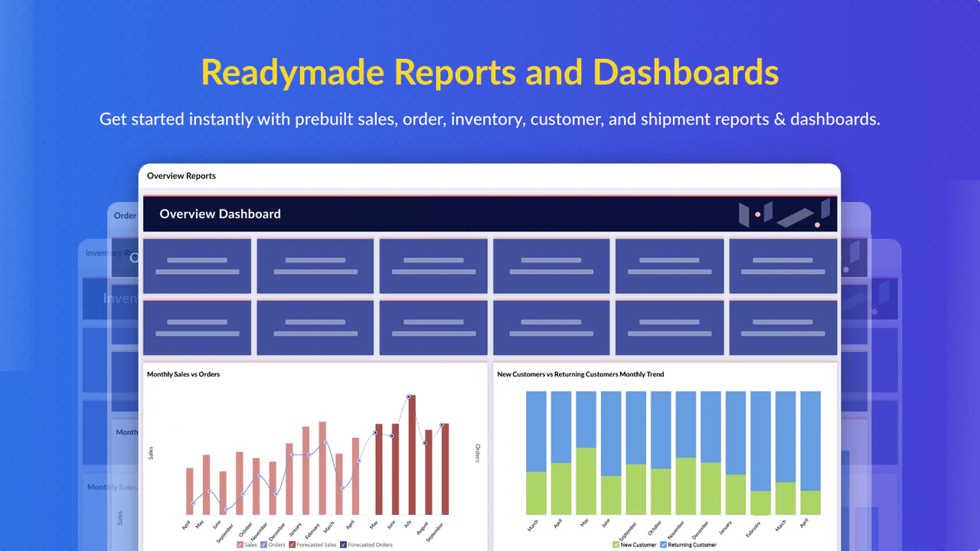Select the December sales bar
The height and width of the screenshot is (551, 980).
[289, 478]
